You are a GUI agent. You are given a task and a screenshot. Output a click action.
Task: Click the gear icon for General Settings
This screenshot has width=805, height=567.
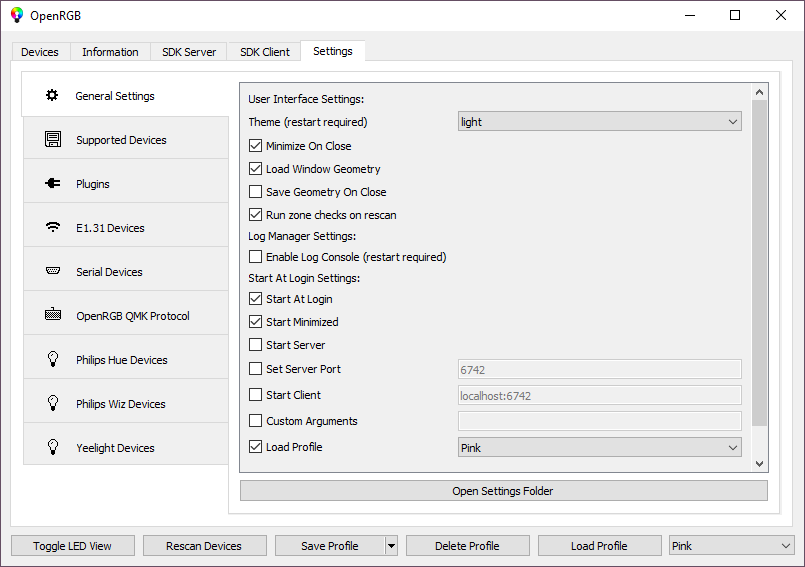(x=52, y=96)
